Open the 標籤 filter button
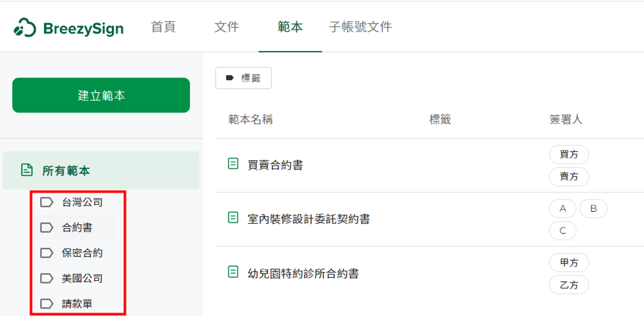 coord(243,78)
